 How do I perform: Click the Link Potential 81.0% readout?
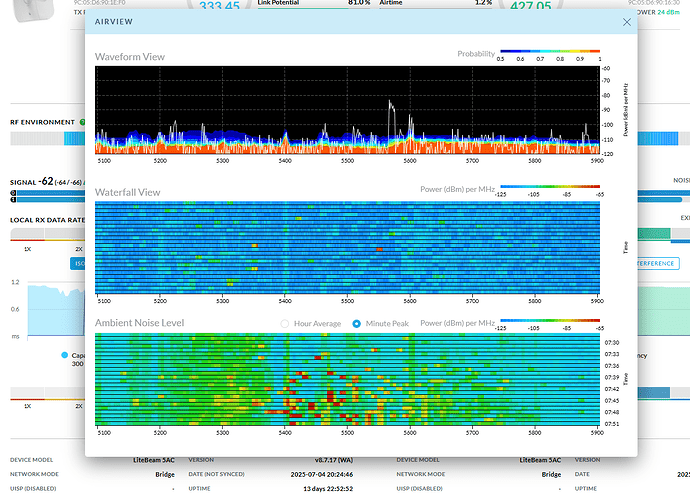click(x=314, y=3)
